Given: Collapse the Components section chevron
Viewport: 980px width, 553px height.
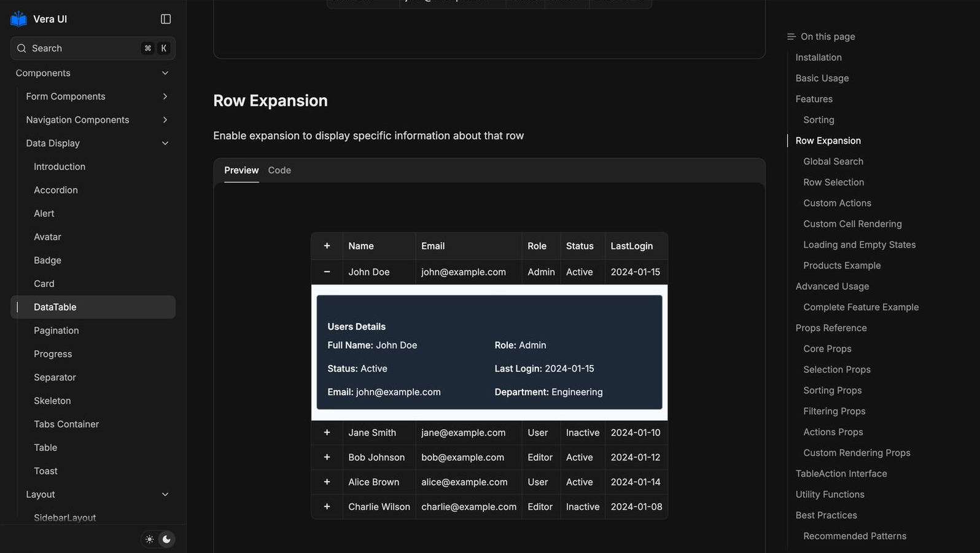Looking at the screenshot, I should click(165, 73).
